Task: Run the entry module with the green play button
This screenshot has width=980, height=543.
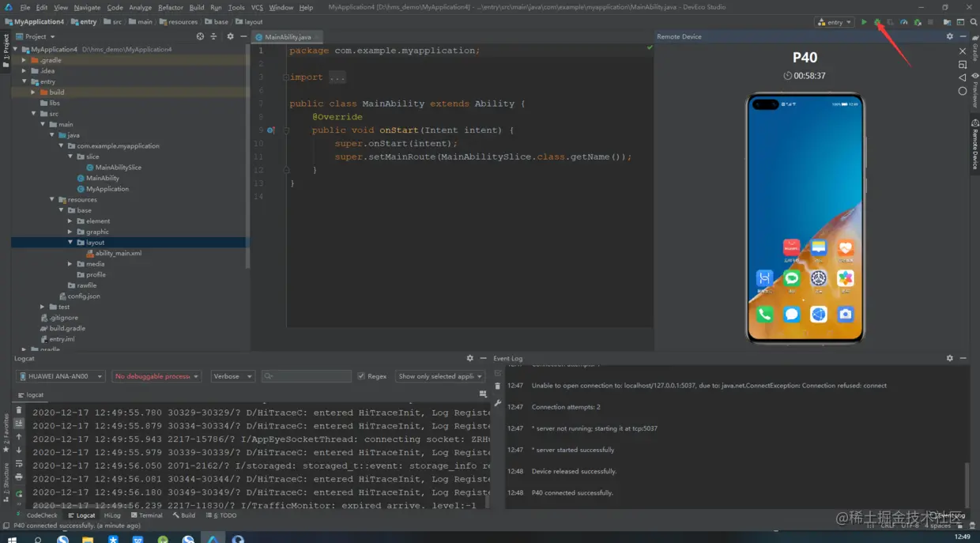Action: click(x=864, y=22)
